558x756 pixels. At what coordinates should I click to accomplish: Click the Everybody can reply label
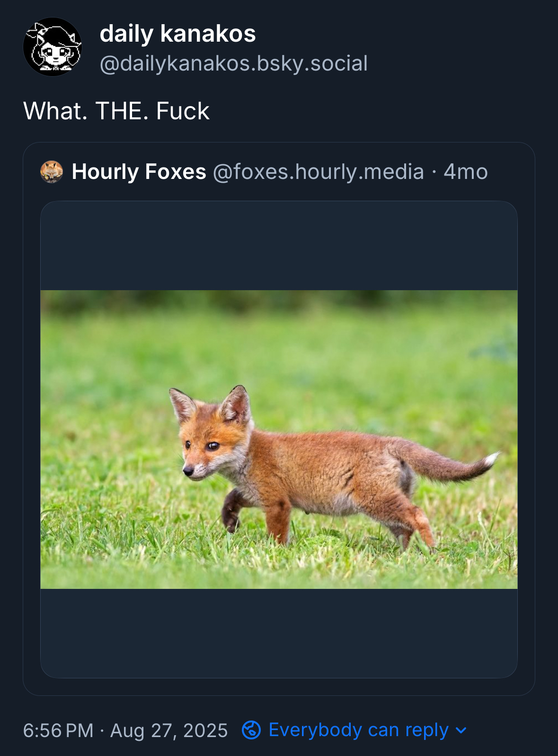point(358,730)
